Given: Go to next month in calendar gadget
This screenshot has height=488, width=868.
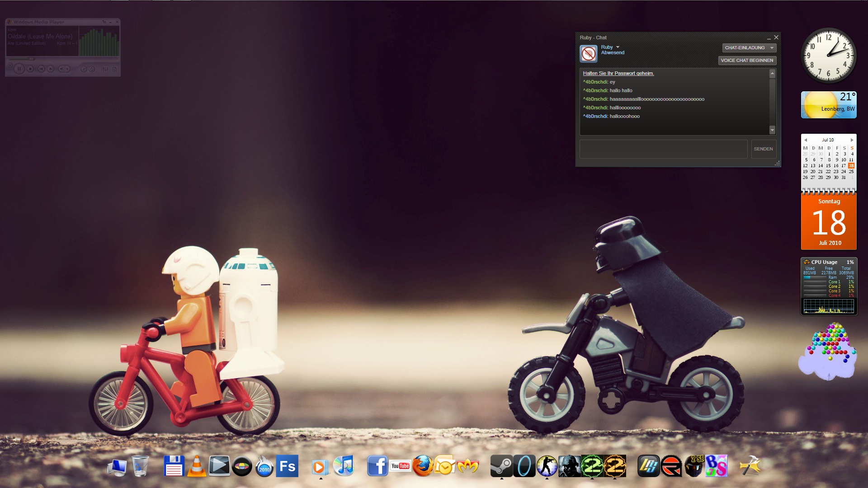Looking at the screenshot, I should pyautogui.click(x=852, y=140).
